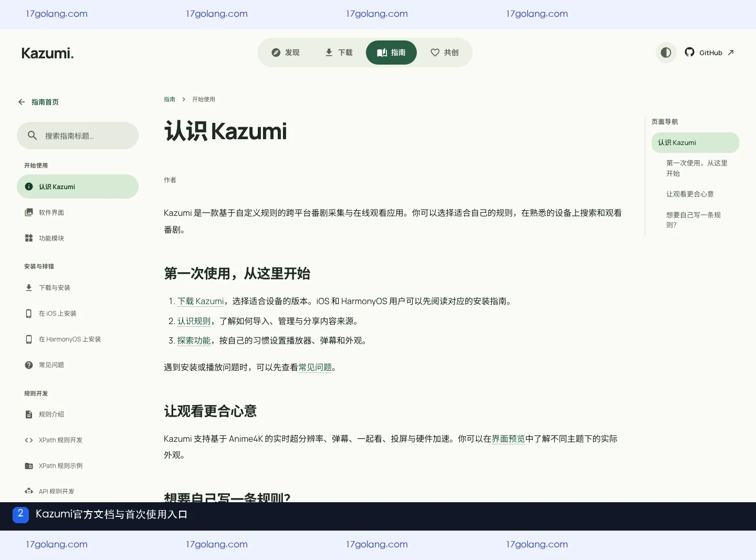The width and height of the screenshot is (756, 560).
Task: Click the magnifier icon in search box
Action: pos(33,136)
